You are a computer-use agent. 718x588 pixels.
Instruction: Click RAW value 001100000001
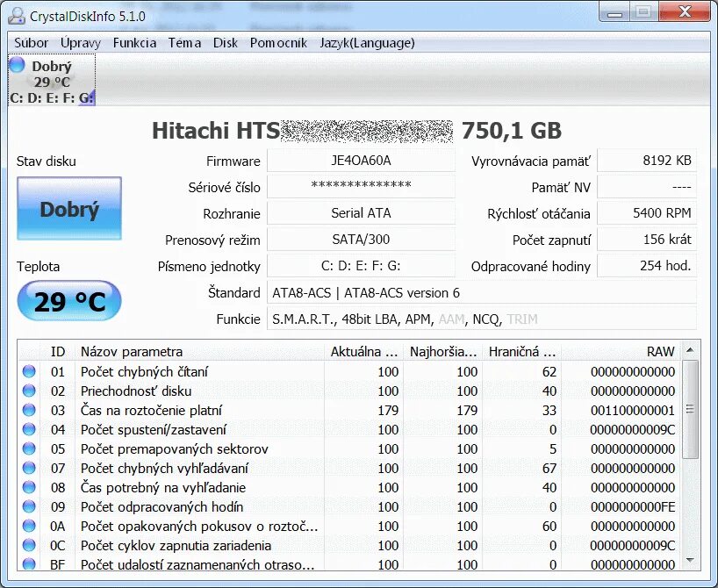[632, 411]
